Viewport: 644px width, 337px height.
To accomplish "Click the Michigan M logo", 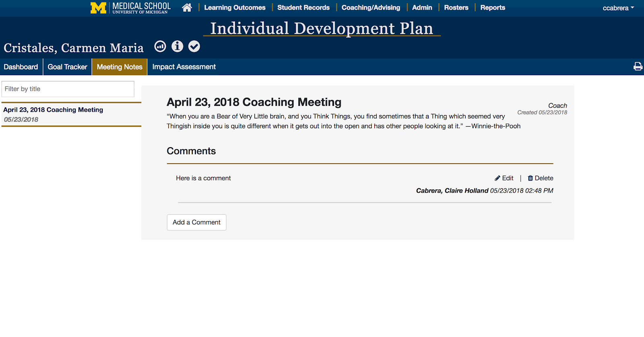I will (x=98, y=8).
